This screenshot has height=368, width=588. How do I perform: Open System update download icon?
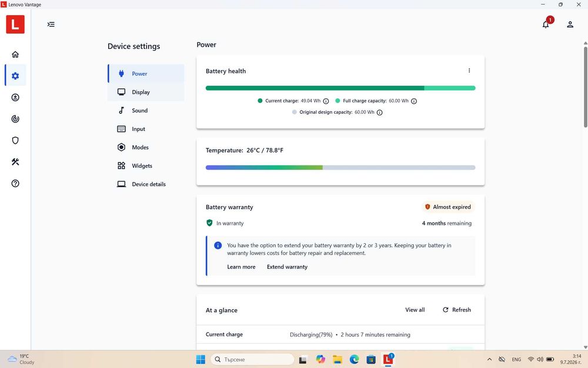click(15, 98)
